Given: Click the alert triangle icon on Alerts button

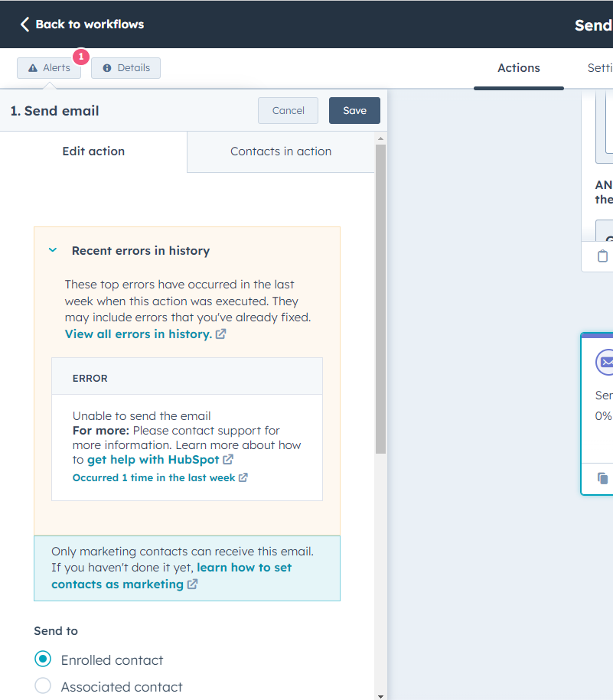Looking at the screenshot, I should point(34,67).
